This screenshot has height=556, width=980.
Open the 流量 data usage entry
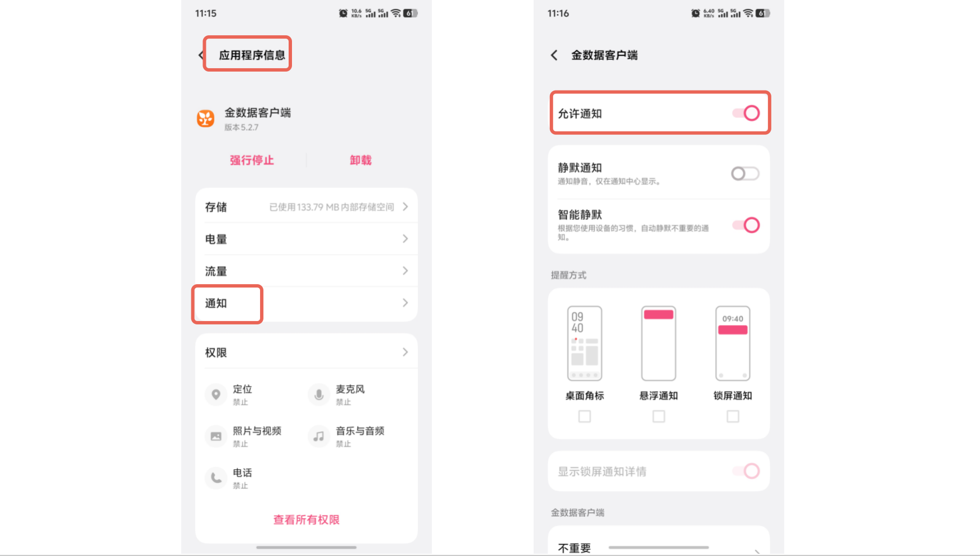[307, 271]
